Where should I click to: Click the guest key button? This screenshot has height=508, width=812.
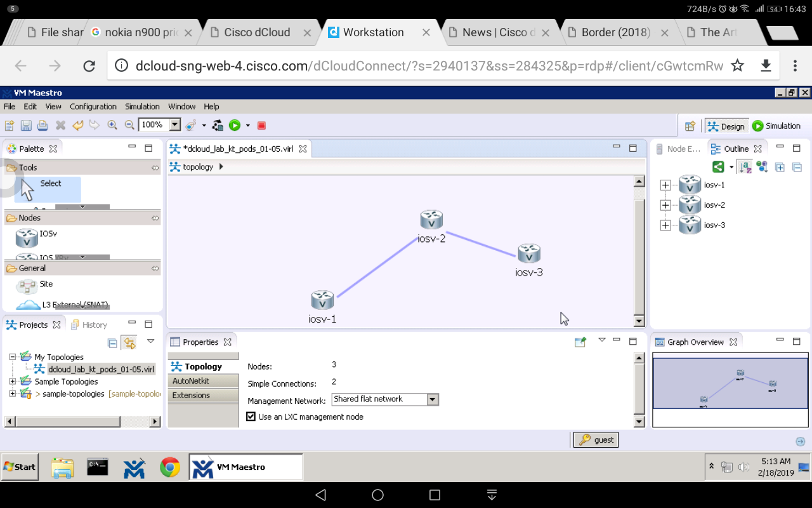click(595, 439)
